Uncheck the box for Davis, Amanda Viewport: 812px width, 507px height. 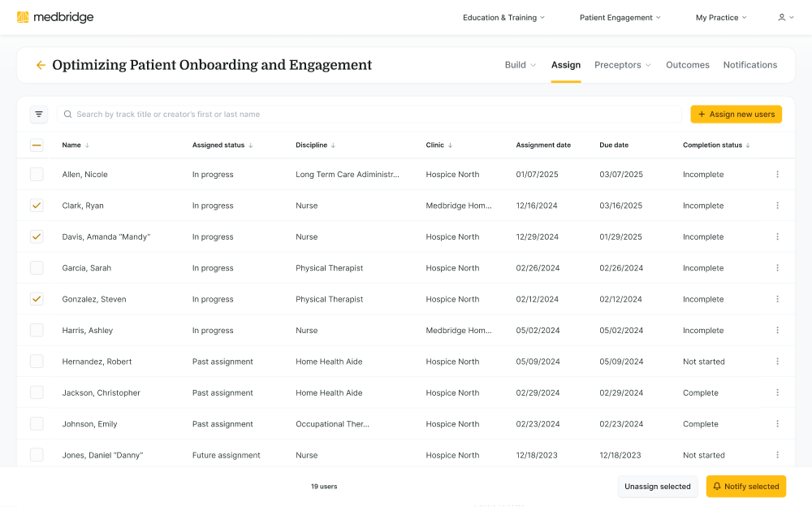click(x=37, y=236)
